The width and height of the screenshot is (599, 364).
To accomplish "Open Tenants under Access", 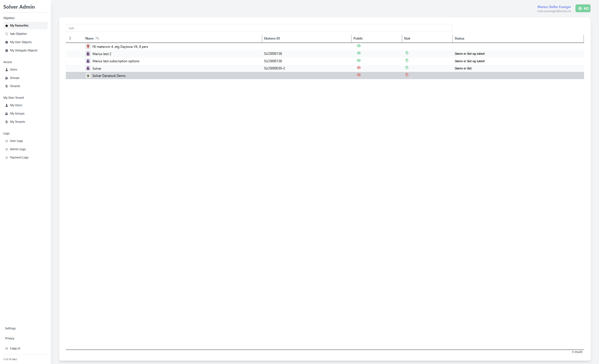I will click(25, 86).
